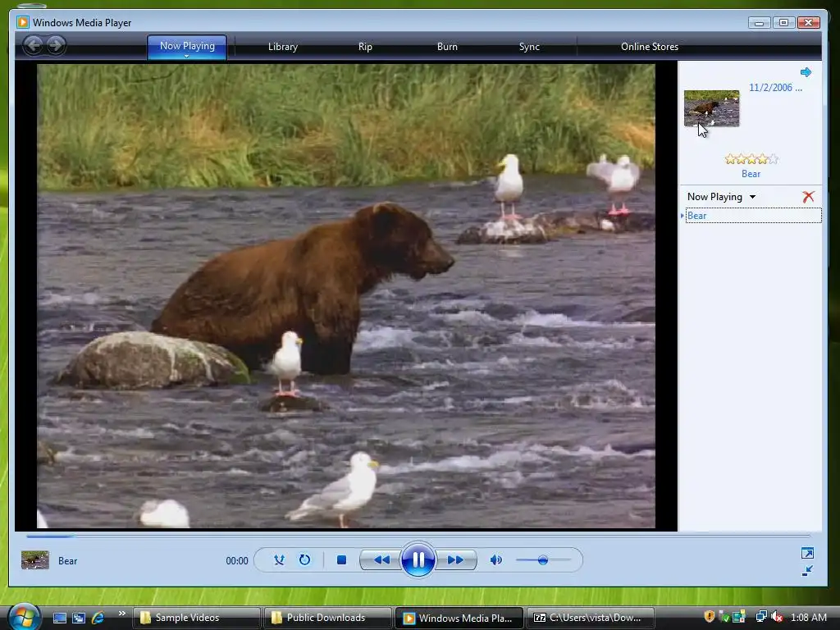Switch to Sample Videos taskbar window
Image resolution: width=840 pixels, height=630 pixels.
(196, 618)
